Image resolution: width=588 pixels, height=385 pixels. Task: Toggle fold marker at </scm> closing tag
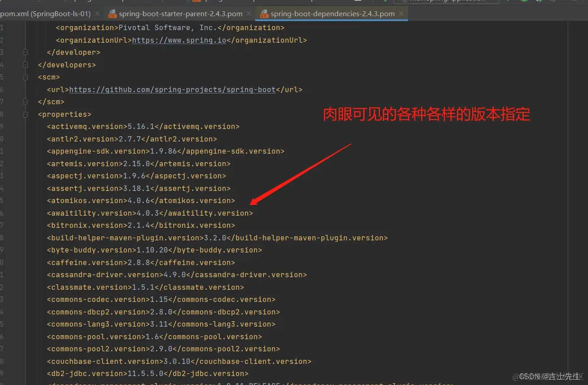pyautogui.click(x=26, y=102)
